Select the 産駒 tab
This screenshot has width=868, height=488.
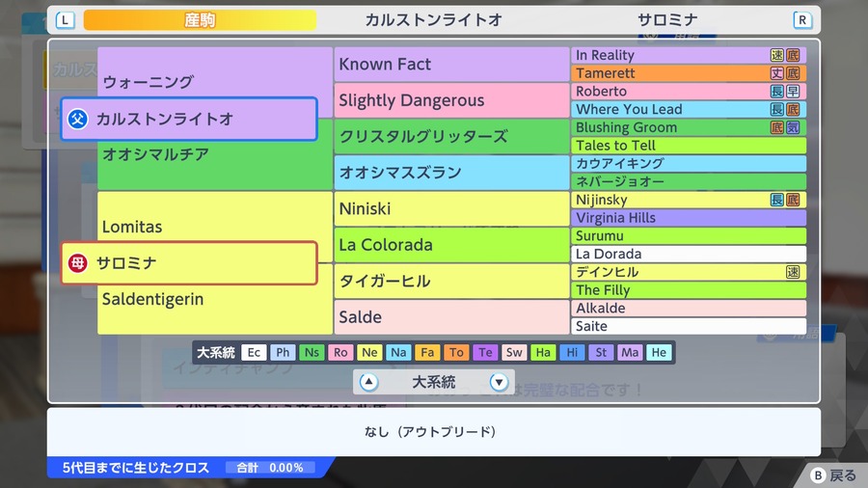200,20
